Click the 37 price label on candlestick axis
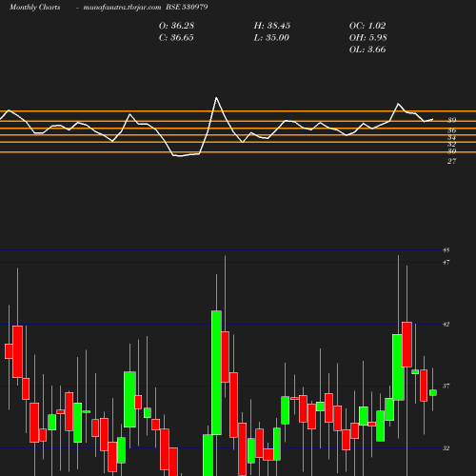Screen dimensions: 476x476 point(446,387)
